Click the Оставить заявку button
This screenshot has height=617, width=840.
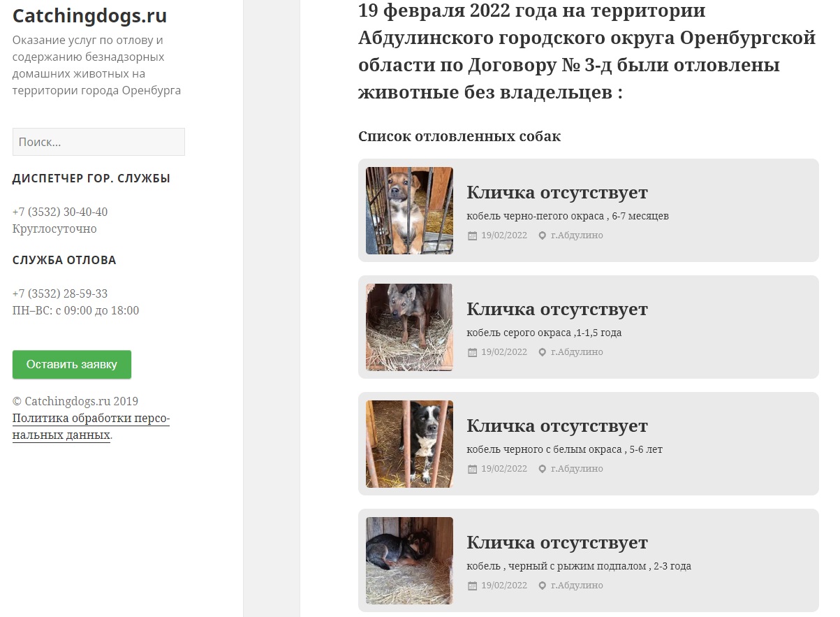[72, 365]
